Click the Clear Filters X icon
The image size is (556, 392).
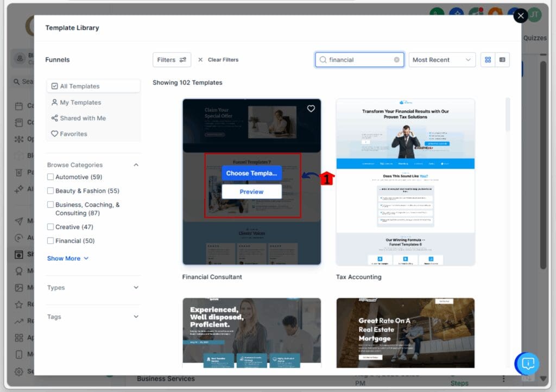click(x=200, y=60)
